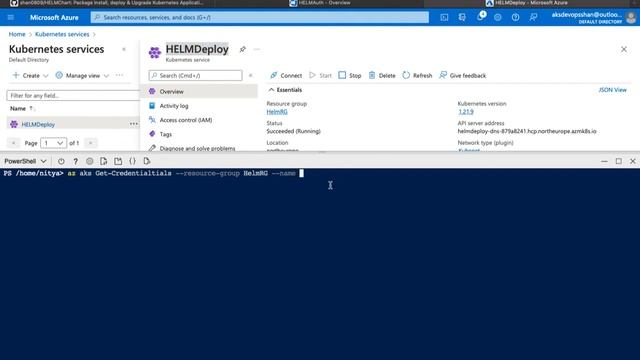Close the HELMDeploy blade
640x360 pixels.
624,49
